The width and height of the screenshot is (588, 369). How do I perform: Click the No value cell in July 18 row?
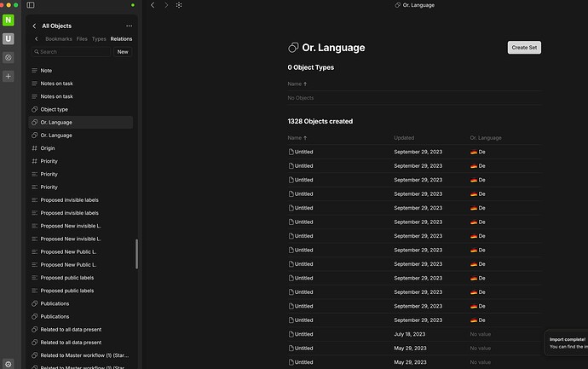click(x=481, y=334)
